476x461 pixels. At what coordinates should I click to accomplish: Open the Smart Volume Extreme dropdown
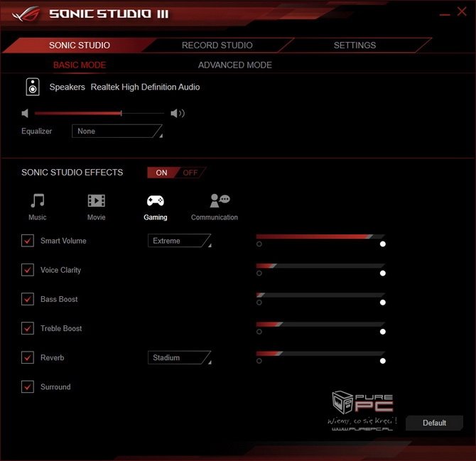(180, 241)
